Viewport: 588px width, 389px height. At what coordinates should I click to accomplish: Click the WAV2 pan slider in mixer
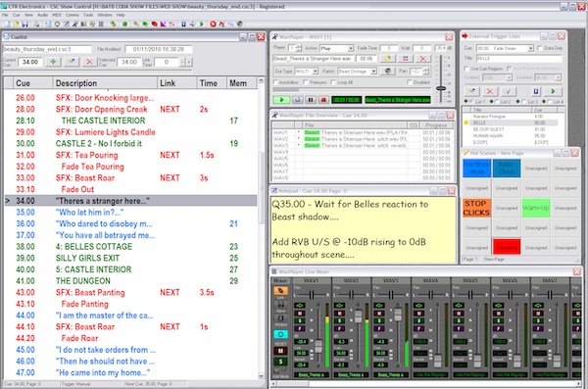click(x=352, y=295)
